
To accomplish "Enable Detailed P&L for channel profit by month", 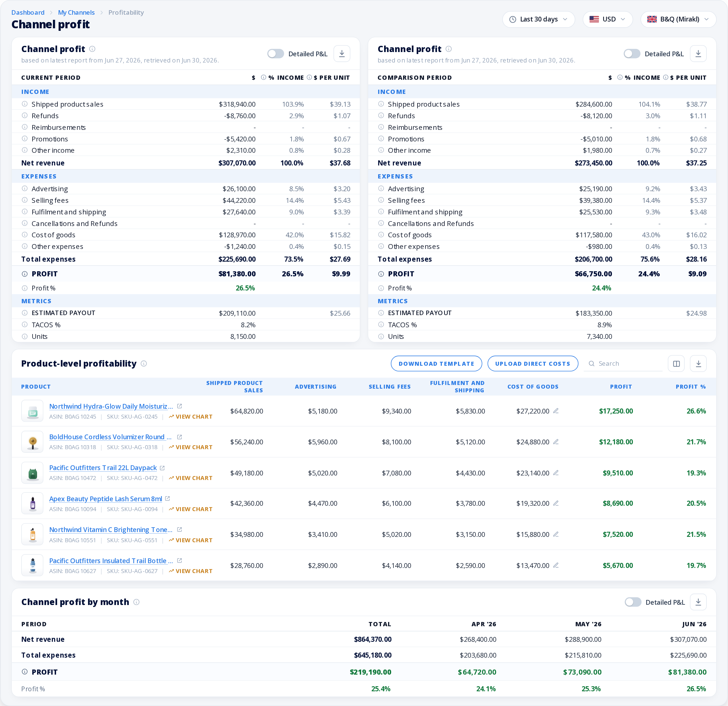I will click(633, 602).
